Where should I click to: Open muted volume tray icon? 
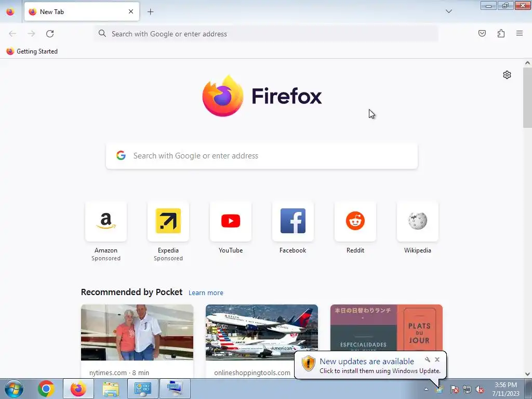coord(480,389)
